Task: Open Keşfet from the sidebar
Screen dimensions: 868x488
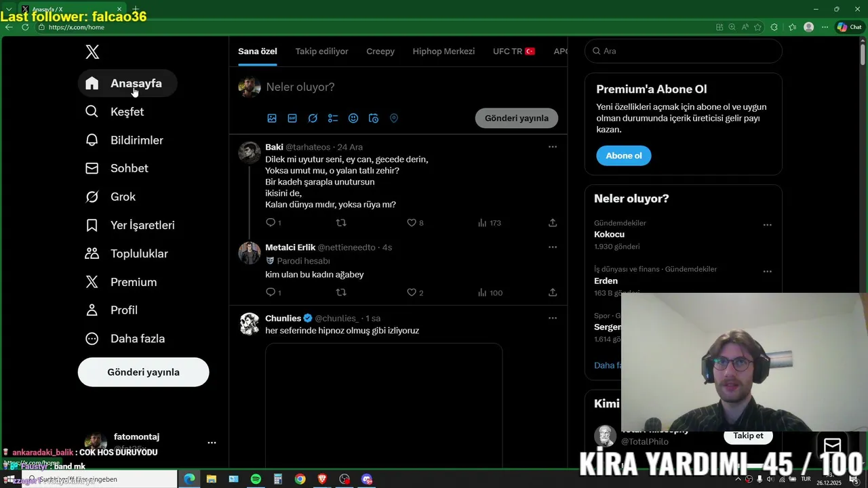Action: pos(114,112)
